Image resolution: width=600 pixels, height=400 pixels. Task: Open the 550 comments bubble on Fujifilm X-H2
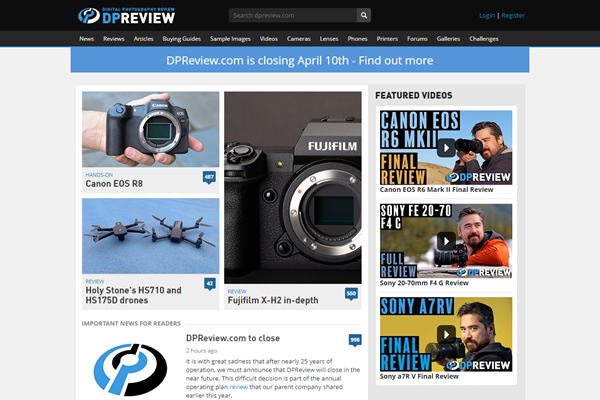point(351,294)
